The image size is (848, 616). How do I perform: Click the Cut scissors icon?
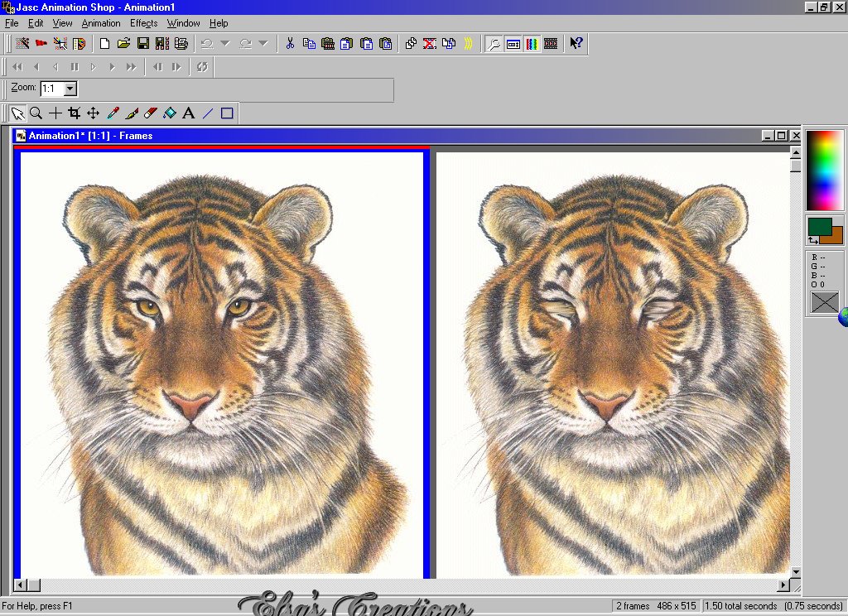(290, 44)
